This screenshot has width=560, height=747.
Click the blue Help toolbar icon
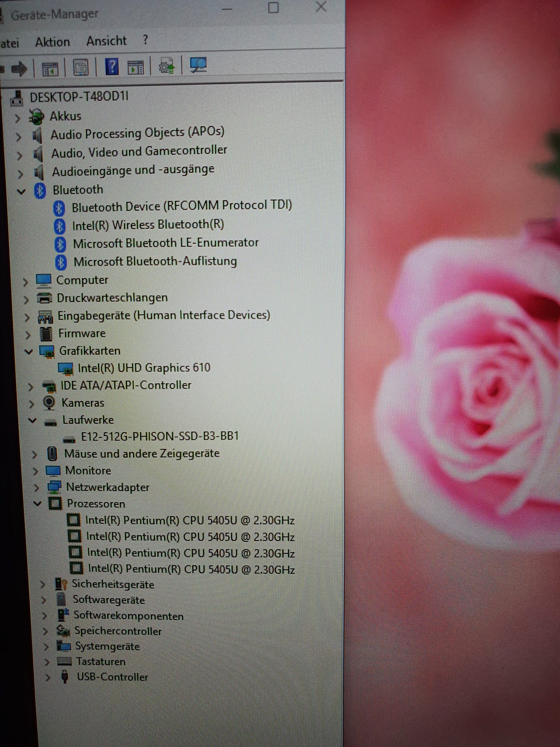coord(112,67)
